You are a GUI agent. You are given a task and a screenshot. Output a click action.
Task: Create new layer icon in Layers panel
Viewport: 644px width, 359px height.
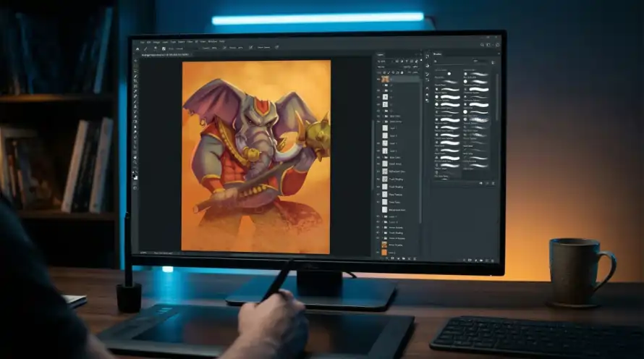pyautogui.click(x=409, y=258)
